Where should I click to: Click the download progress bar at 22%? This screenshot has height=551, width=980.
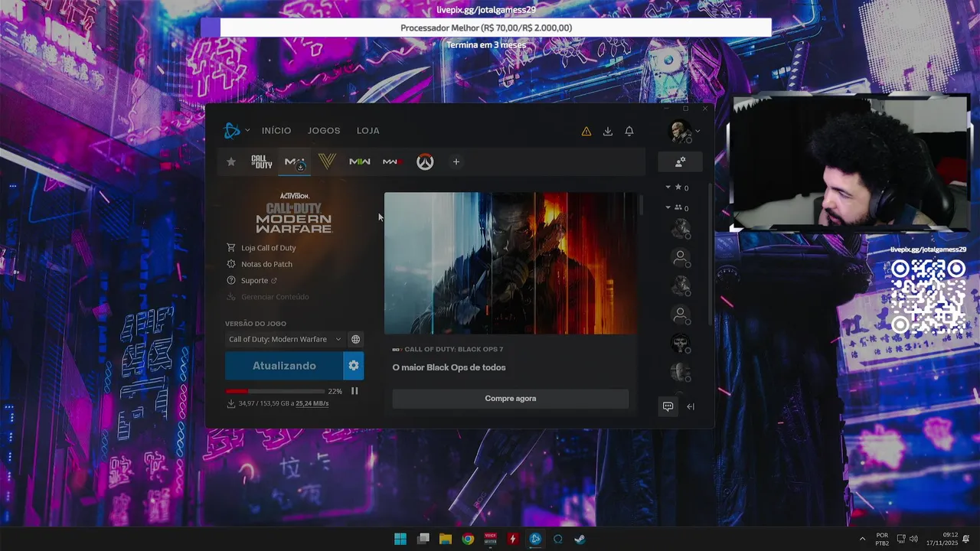point(275,391)
